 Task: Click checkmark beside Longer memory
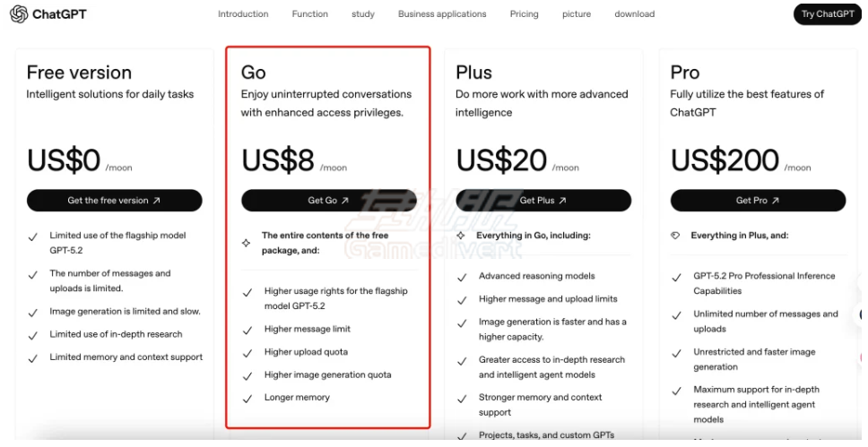247,398
